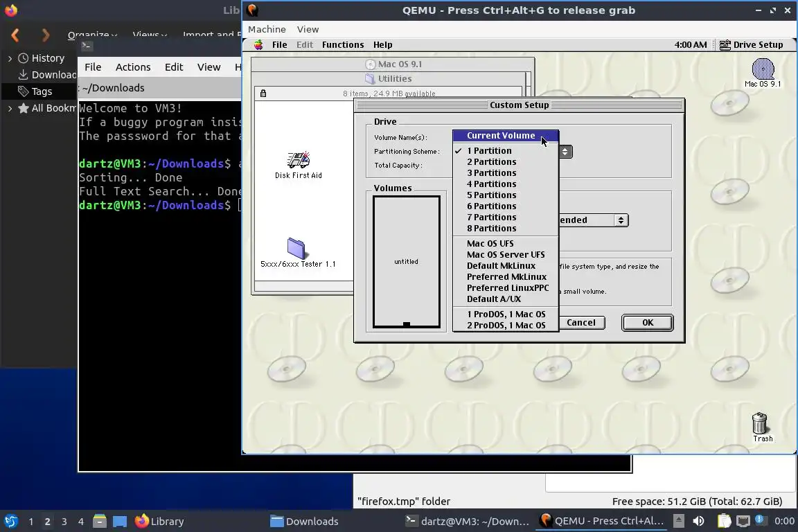
Task: Click the show desktop taskbar icon
Action: pos(120,522)
